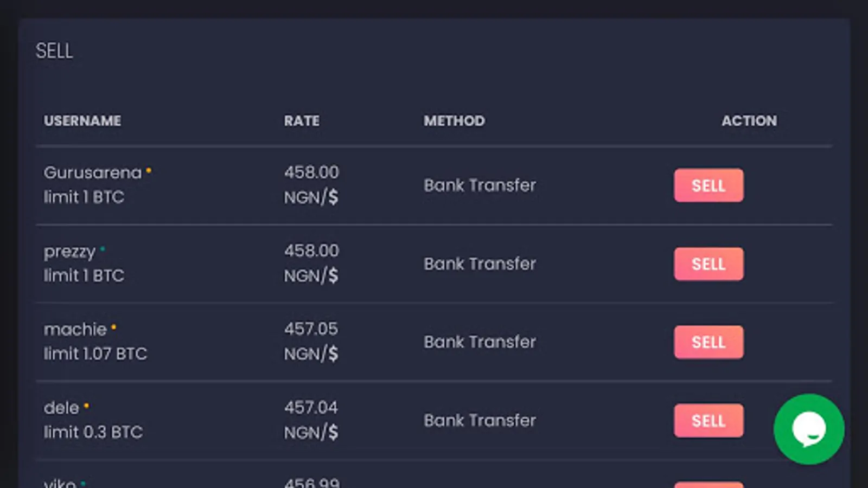Select the machie username
The image size is (868, 488).
75,329
